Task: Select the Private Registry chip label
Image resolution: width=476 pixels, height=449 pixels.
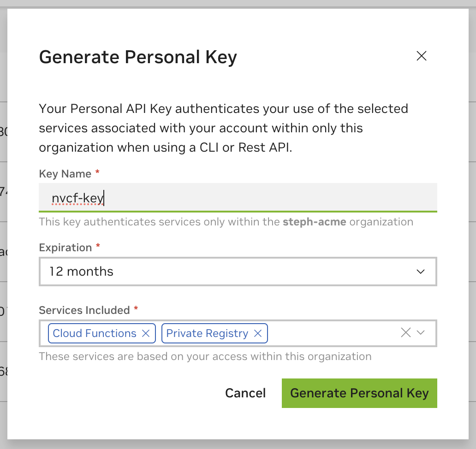Action: [x=207, y=333]
